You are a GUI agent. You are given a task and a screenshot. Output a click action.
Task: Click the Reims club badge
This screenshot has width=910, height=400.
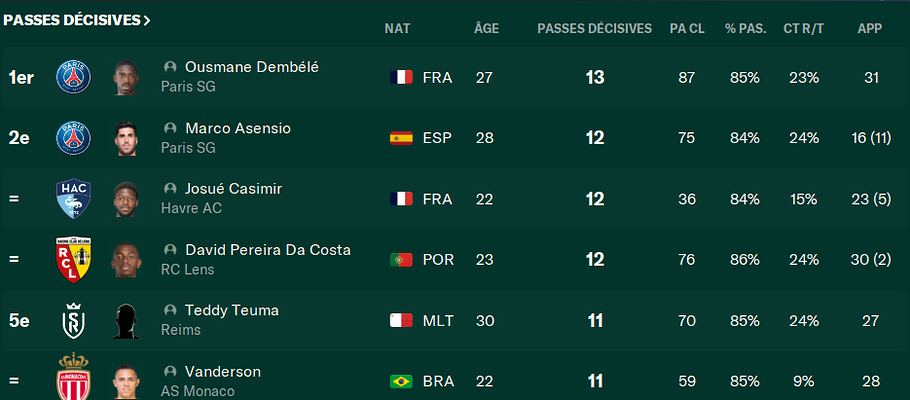[x=74, y=321]
